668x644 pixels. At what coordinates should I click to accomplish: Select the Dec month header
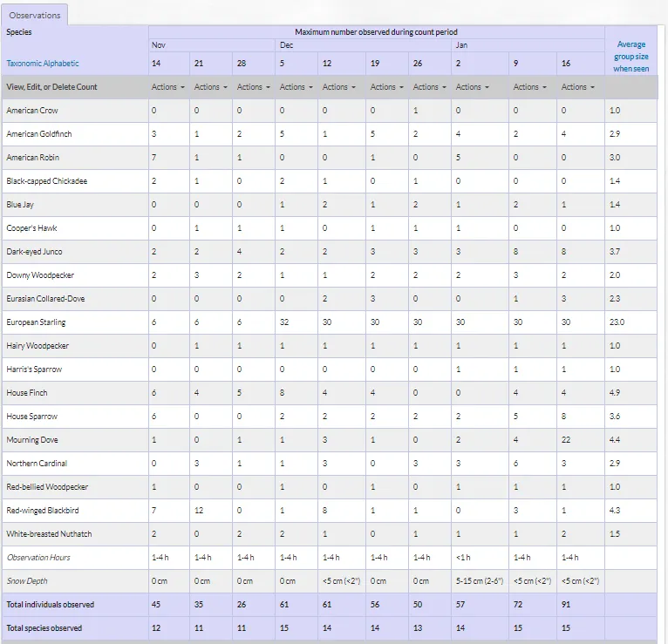pos(286,45)
